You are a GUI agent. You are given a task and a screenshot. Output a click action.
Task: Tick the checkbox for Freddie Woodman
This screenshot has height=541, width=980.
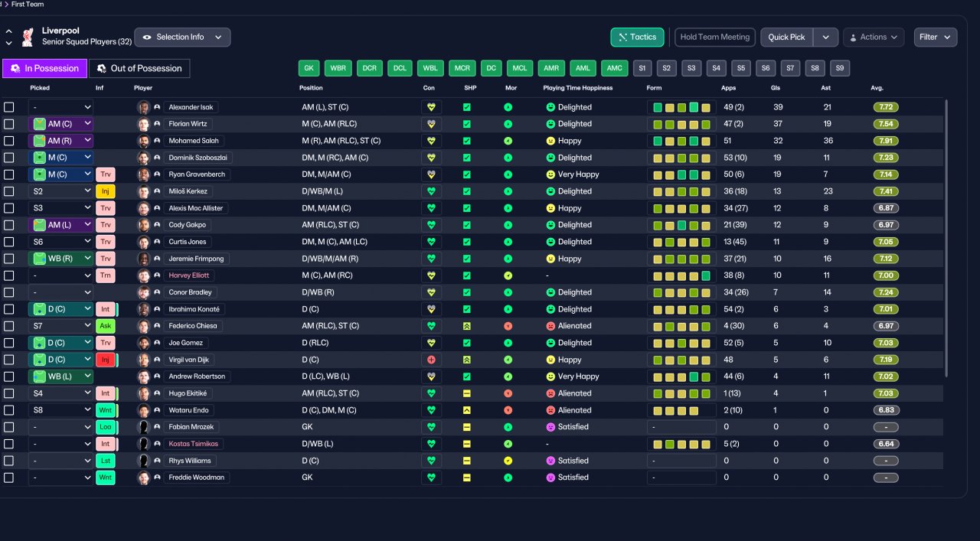click(8, 477)
